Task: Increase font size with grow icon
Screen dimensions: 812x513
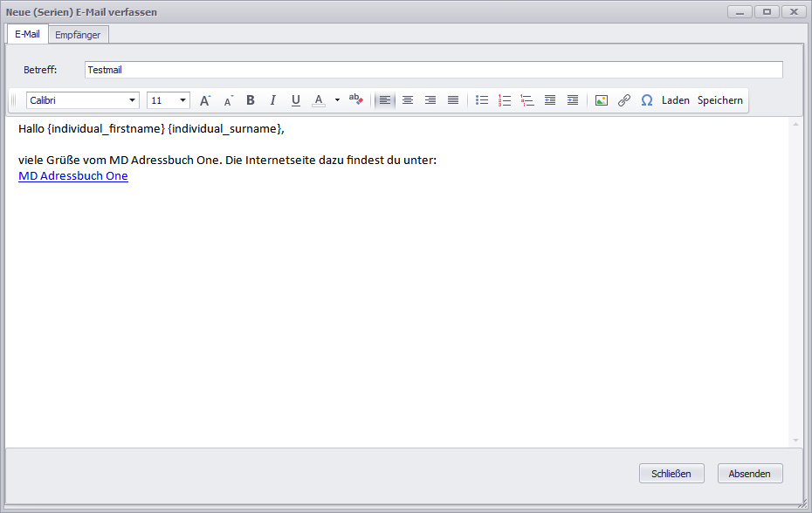Action: tap(205, 100)
